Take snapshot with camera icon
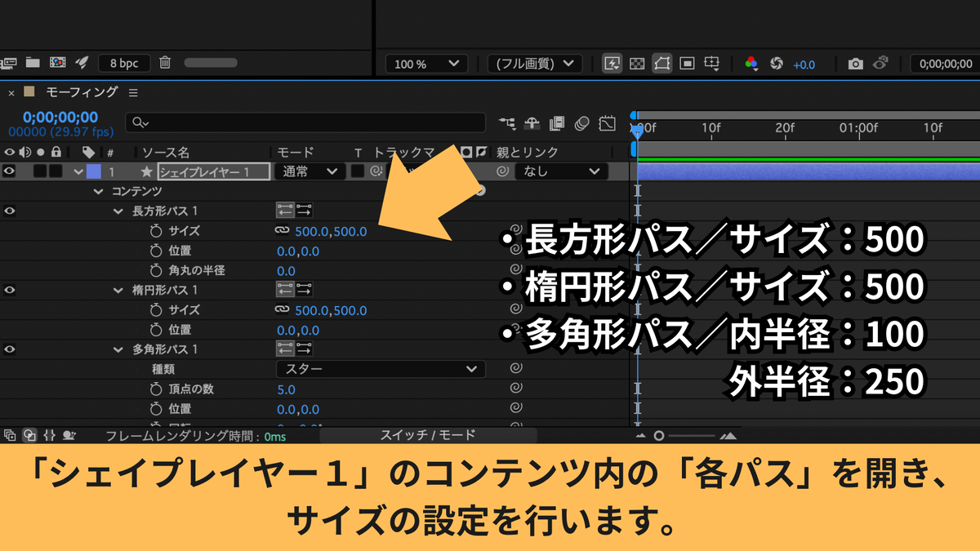This screenshot has height=551, width=980. pyautogui.click(x=856, y=64)
